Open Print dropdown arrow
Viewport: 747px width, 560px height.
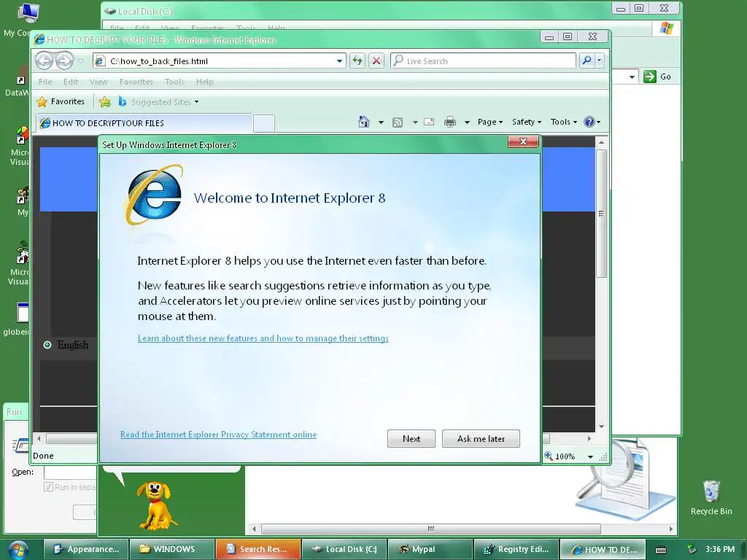coord(467,122)
